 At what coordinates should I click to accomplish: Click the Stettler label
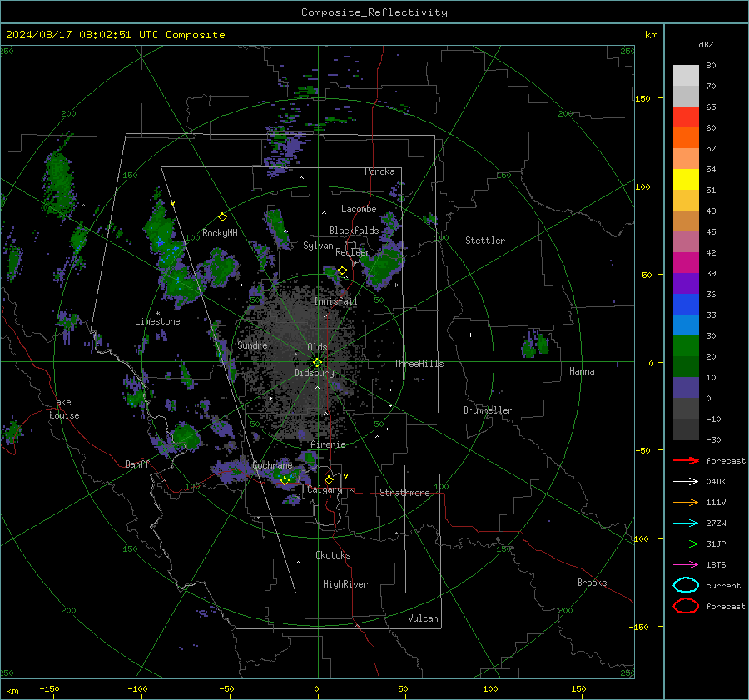point(485,241)
